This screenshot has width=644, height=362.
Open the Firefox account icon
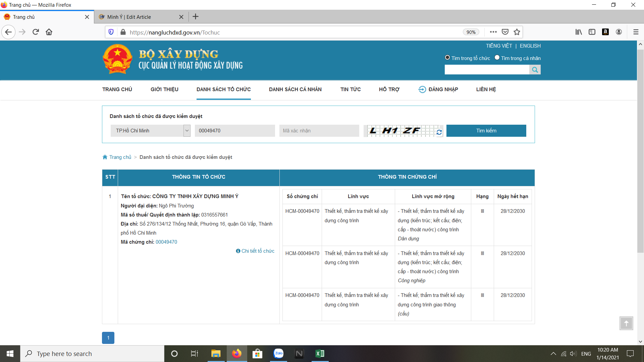[x=619, y=32]
